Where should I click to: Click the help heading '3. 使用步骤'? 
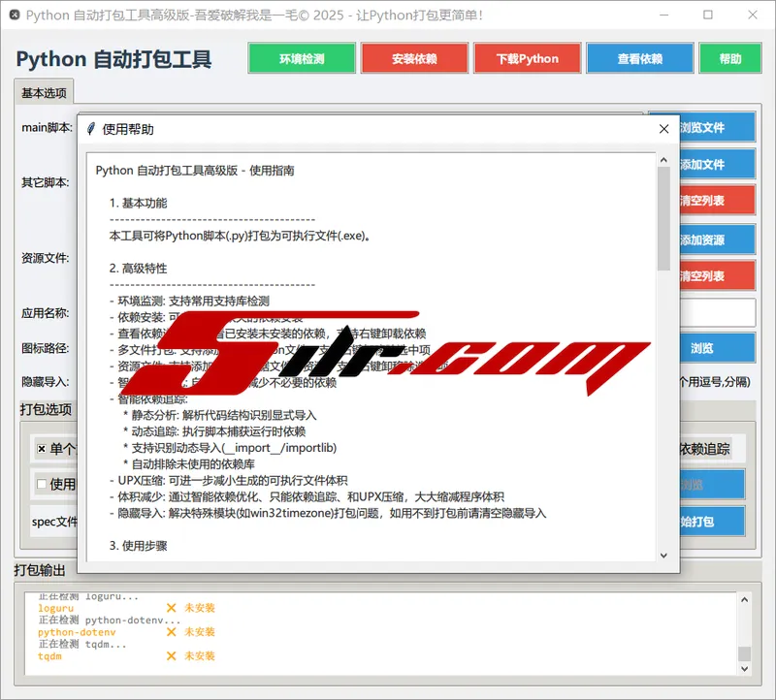pos(138,546)
